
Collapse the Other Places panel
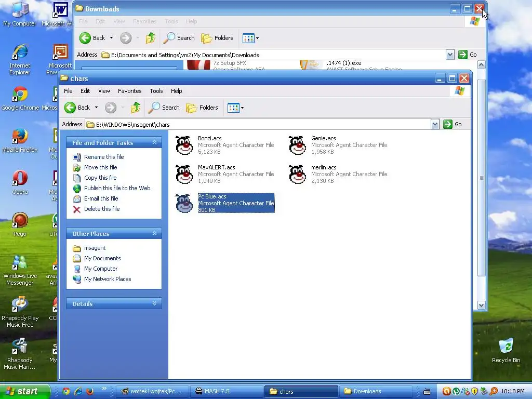click(x=154, y=233)
